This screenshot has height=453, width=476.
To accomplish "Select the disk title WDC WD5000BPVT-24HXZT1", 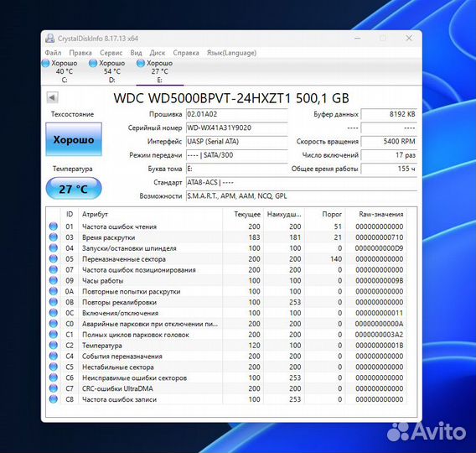I will [231, 98].
